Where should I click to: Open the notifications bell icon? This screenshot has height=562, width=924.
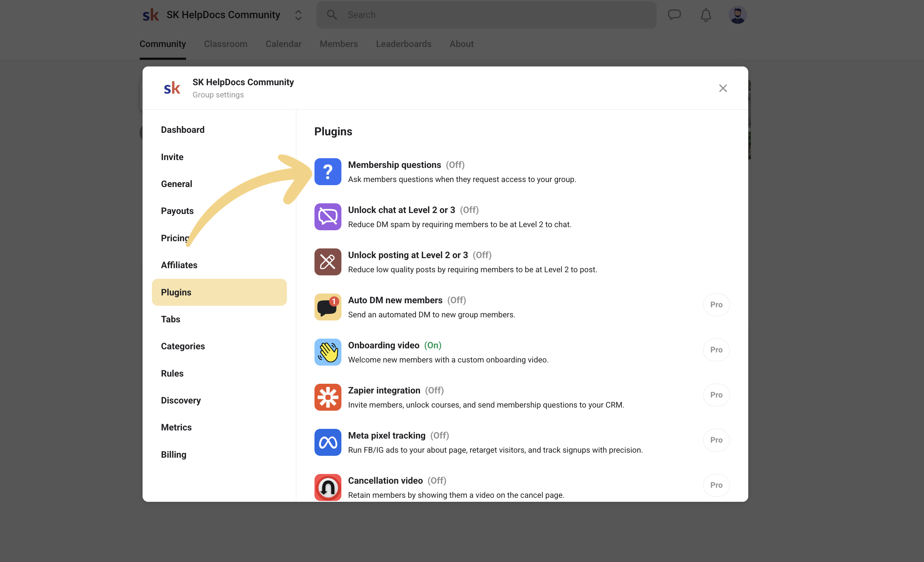706,15
